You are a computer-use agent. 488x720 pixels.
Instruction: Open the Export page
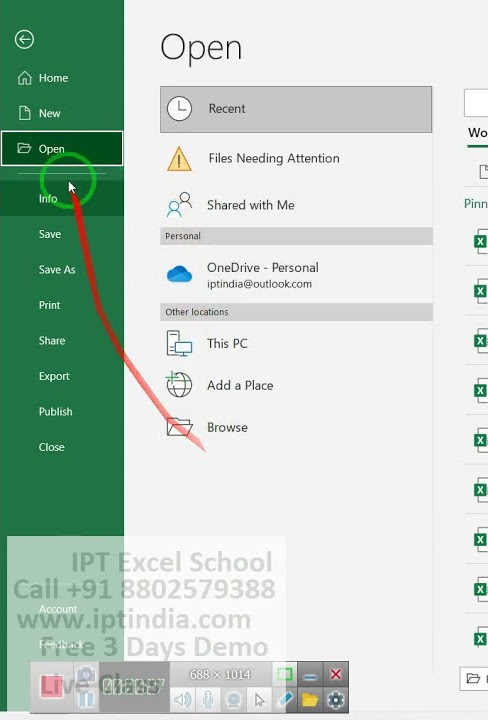point(62,376)
